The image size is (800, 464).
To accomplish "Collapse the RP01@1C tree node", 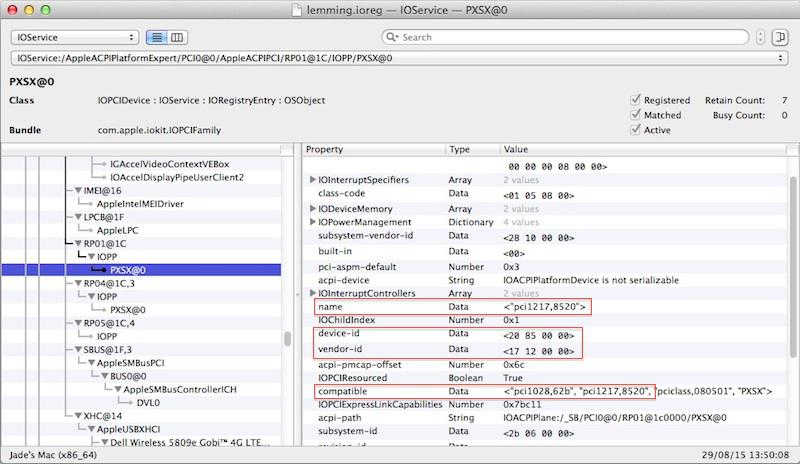I will (x=78, y=243).
